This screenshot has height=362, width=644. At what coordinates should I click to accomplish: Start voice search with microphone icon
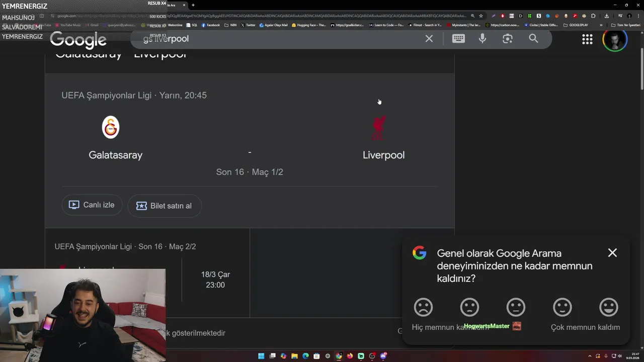[482, 39]
